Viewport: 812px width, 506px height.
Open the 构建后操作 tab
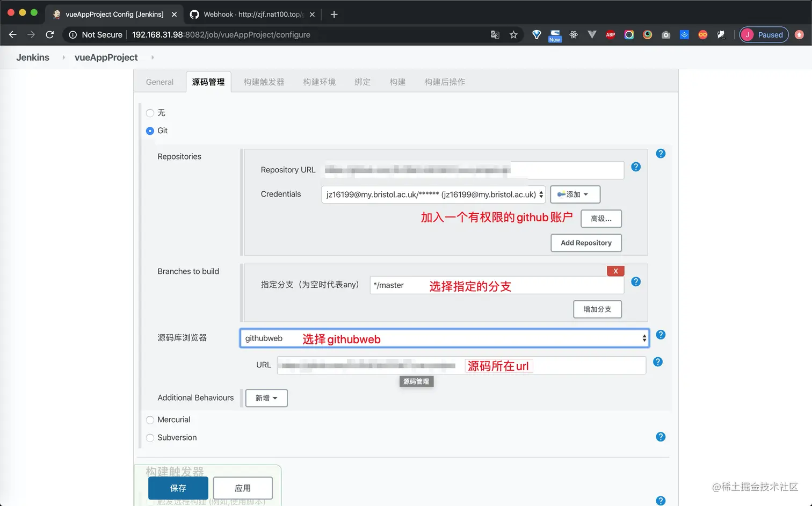445,82
